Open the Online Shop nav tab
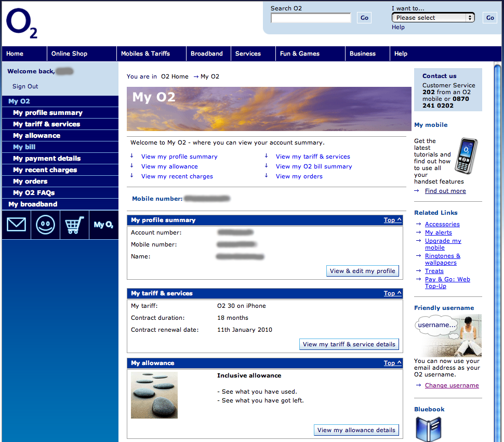The height and width of the screenshot is (442, 504). point(82,54)
